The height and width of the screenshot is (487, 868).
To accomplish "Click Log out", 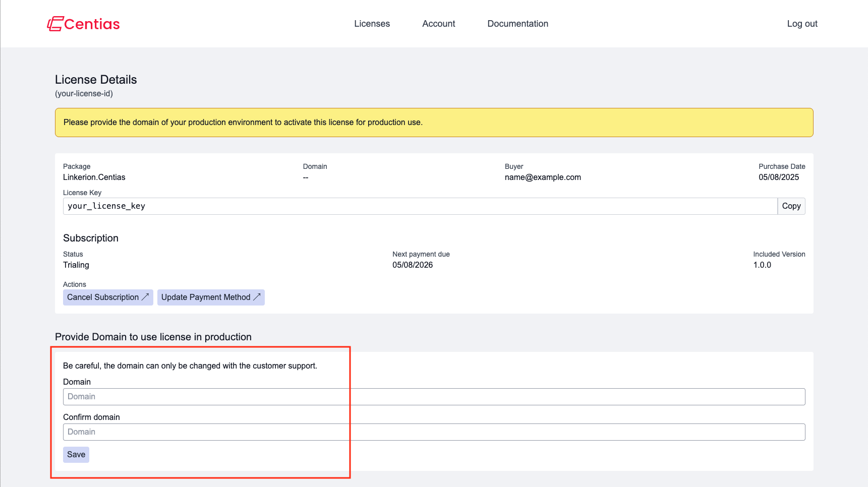I will (x=802, y=24).
